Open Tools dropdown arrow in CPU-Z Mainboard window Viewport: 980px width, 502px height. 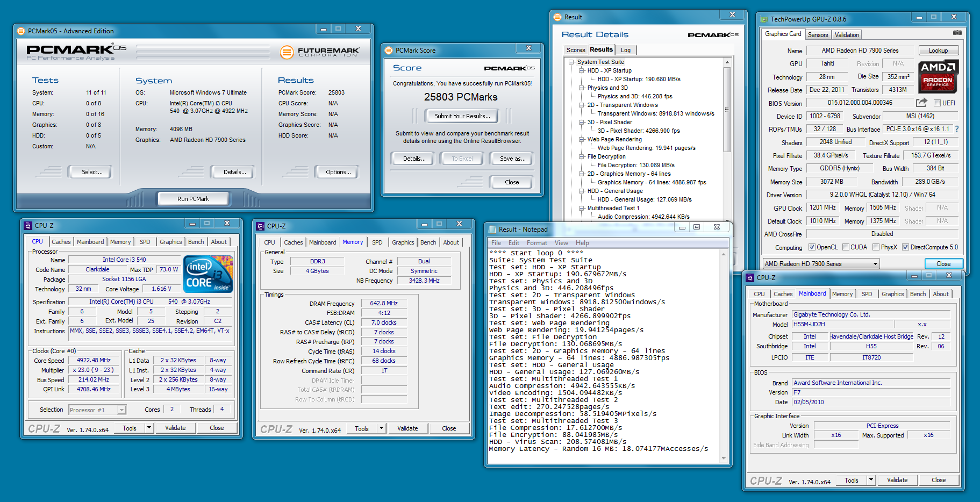pyautogui.click(x=871, y=480)
